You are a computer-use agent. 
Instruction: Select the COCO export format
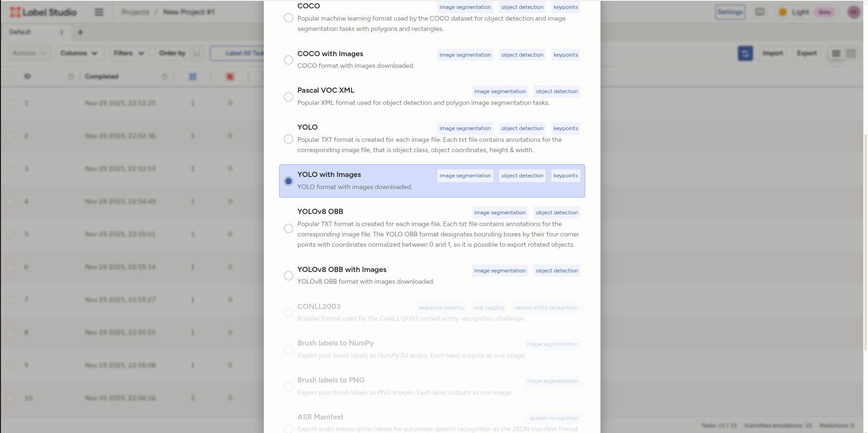[x=289, y=18]
